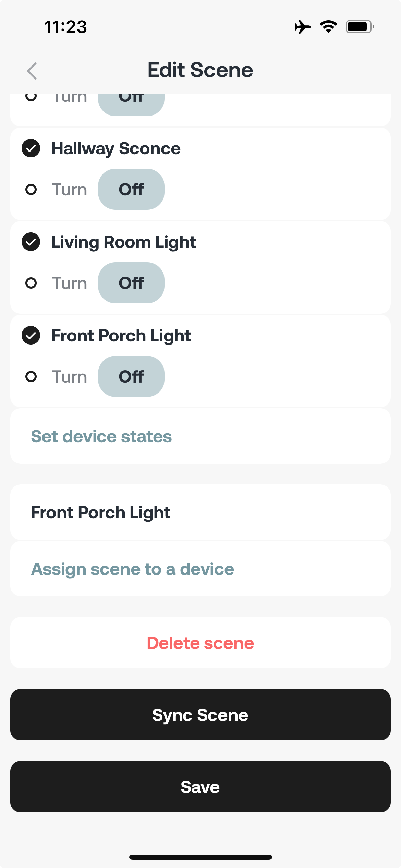Tap the battery status icon

tap(360, 27)
